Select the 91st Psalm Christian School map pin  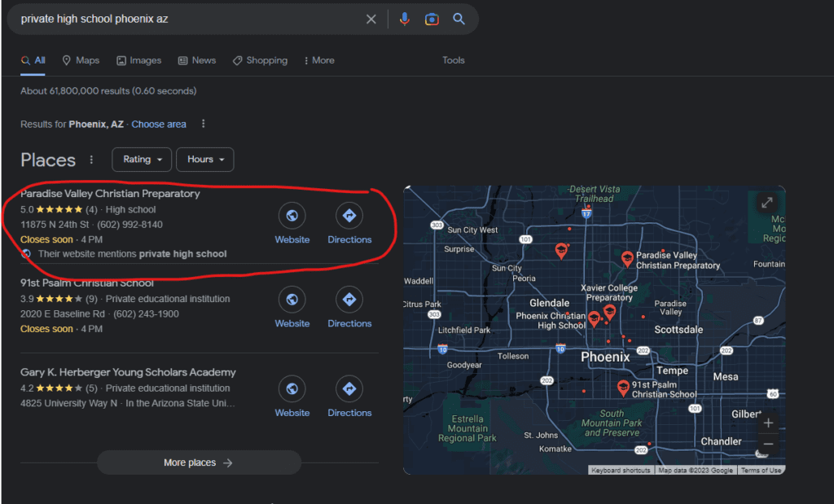[623, 388]
